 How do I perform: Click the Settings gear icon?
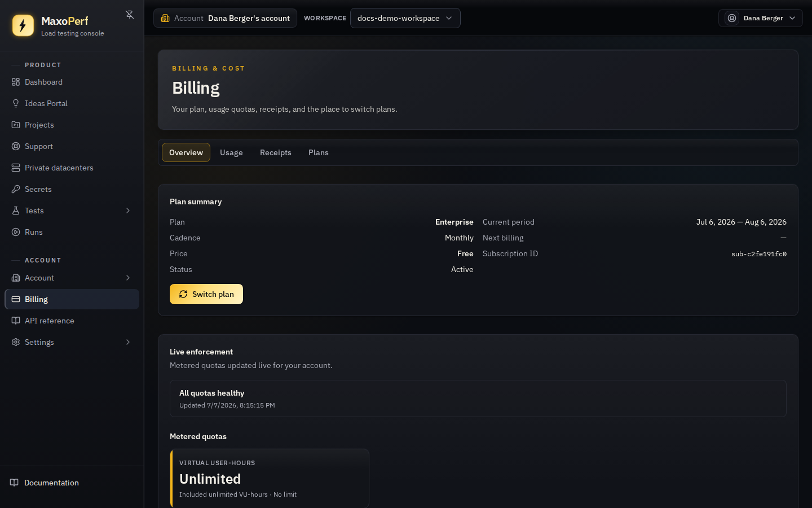(16, 342)
